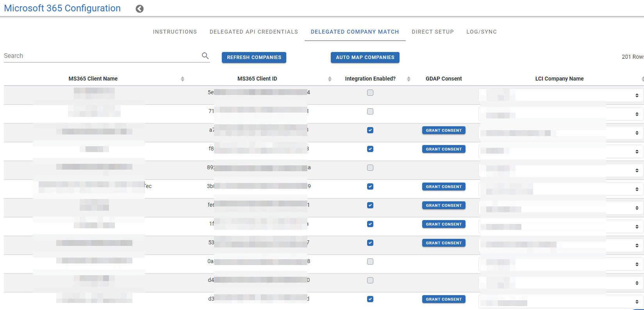Grant consent for client ID starting 1f
The image size is (644, 310).
pyautogui.click(x=444, y=224)
